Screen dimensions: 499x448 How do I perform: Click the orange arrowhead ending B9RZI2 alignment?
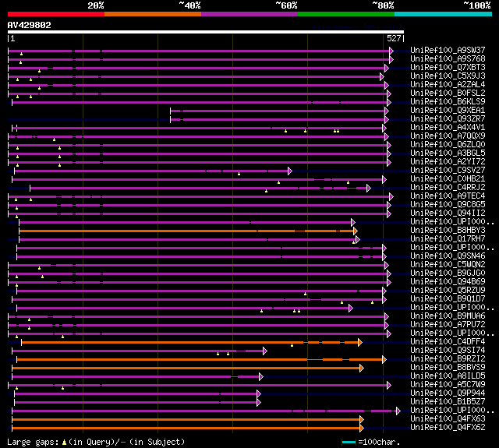coord(384,360)
